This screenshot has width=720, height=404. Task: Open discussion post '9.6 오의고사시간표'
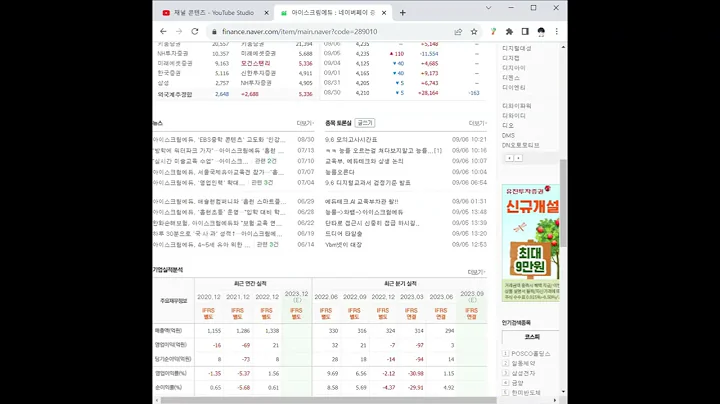click(351, 140)
